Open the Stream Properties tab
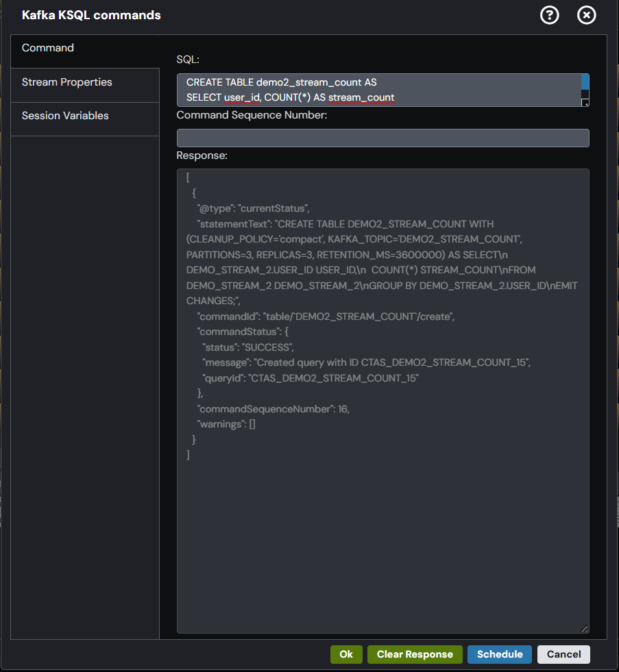The height and width of the screenshot is (672, 619). click(85, 85)
